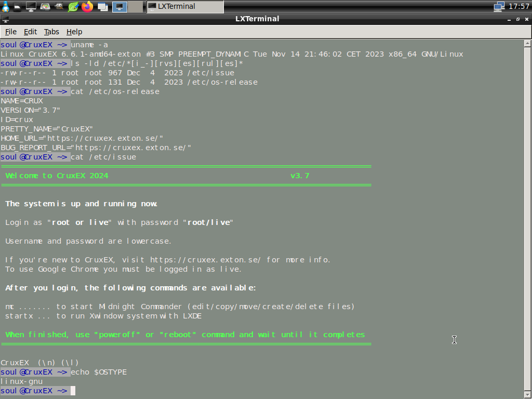Open the disk usage analyzer launcher
532x399 pixels.
pyautogui.click(x=45, y=6)
